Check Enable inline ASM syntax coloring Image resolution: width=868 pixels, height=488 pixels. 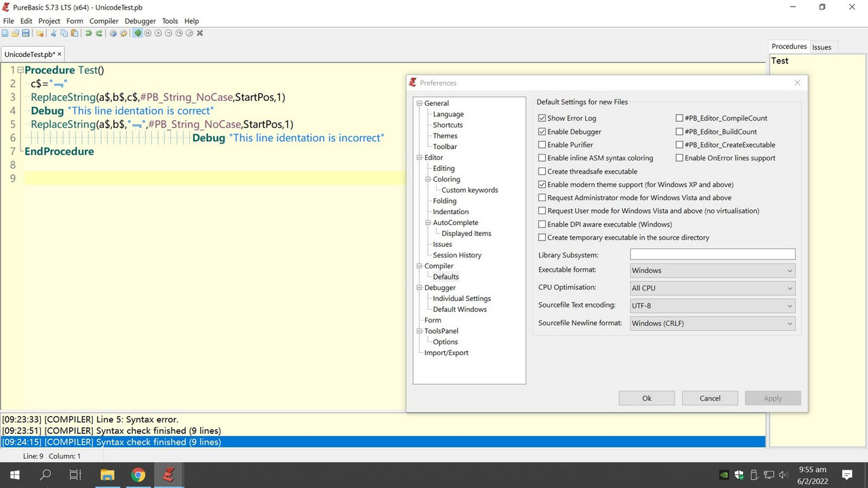[x=542, y=158]
